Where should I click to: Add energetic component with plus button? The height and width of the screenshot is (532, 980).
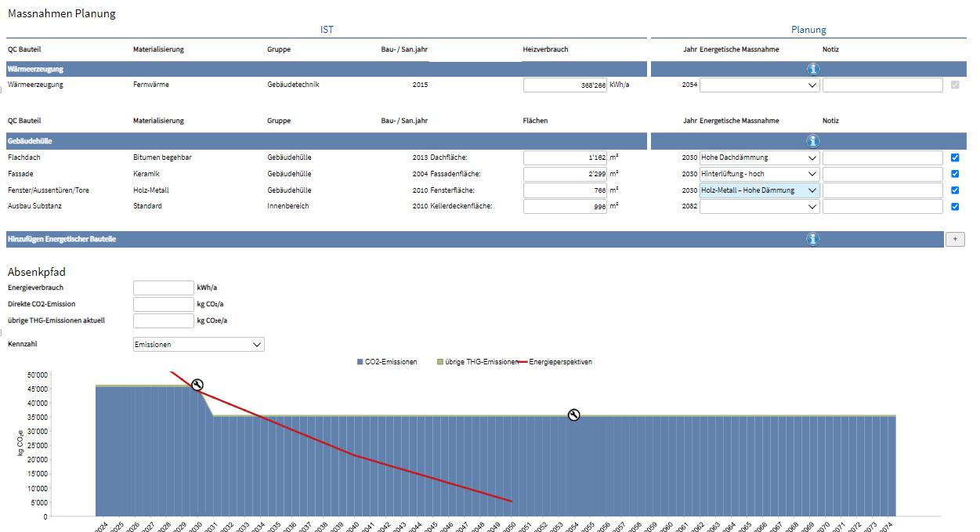(x=955, y=240)
